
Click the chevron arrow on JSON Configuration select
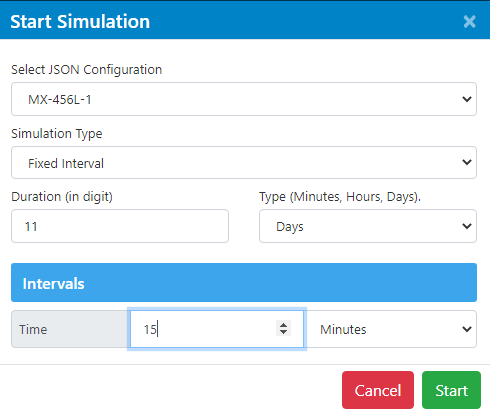point(467,99)
